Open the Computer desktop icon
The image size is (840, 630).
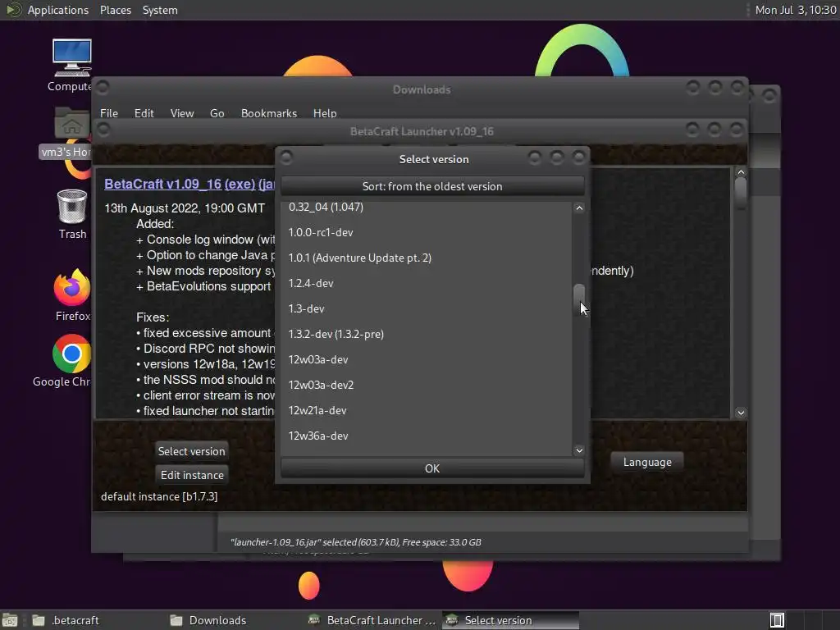(x=72, y=58)
